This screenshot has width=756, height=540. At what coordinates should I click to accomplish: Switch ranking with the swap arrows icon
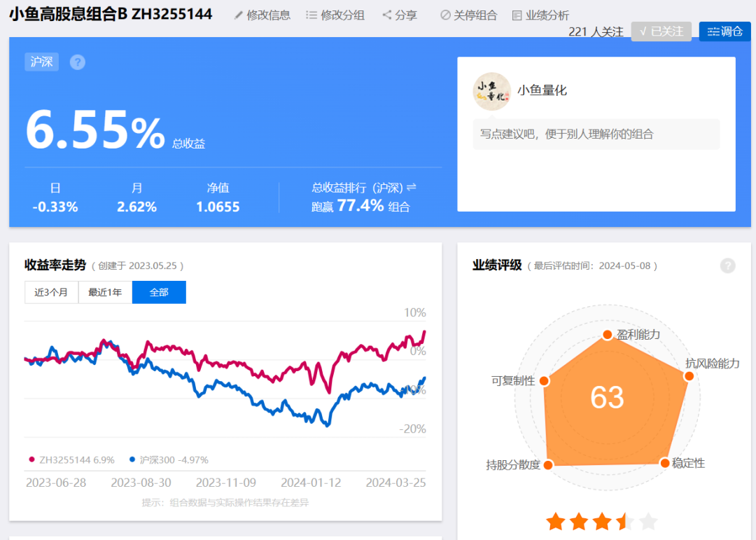tap(412, 187)
